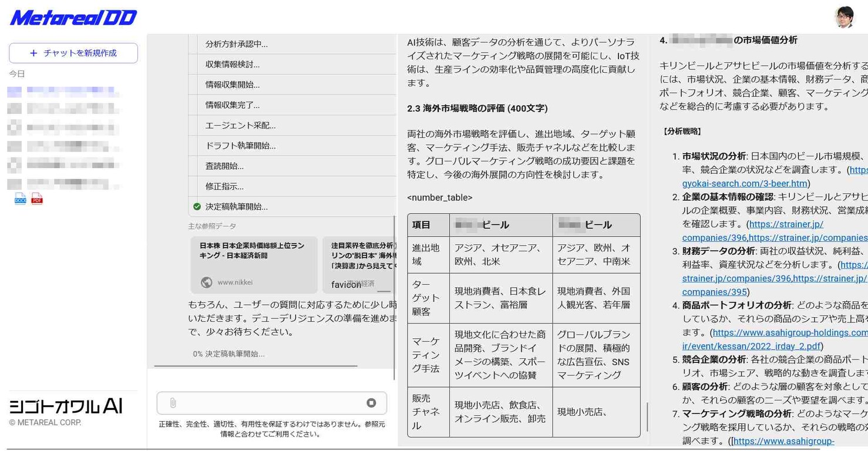Open the asahigroup-holdings.com link
The width and height of the screenshot is (868, 451).
(x=790, y=333)
